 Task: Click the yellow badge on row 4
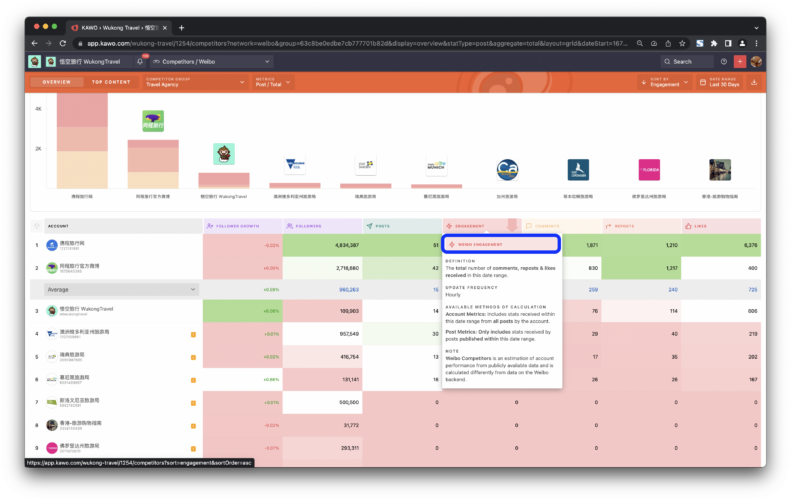(193, 333)
